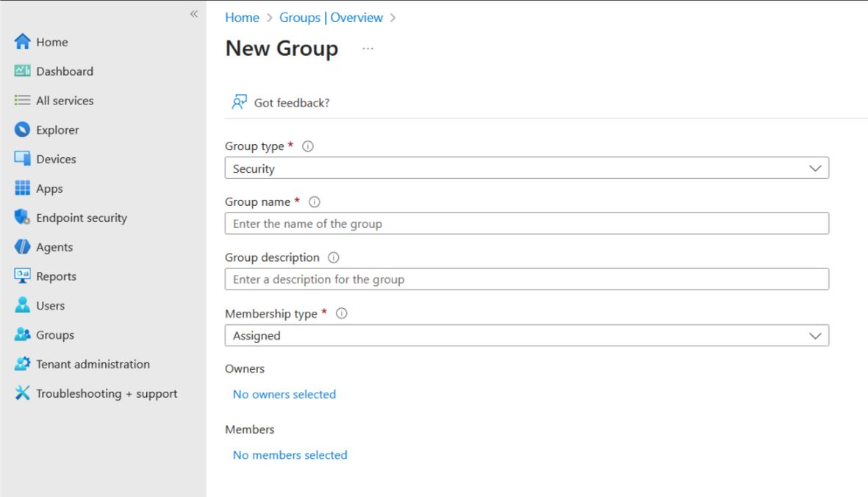Open the Membership type Assigned dropdown
868x497 pixels.
[x=526, y=336]
